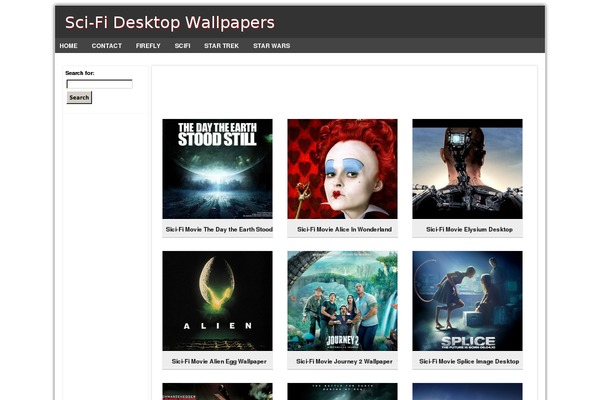
Task: Open the Alien egg poster thumbnail
Action: pos(217,301)
